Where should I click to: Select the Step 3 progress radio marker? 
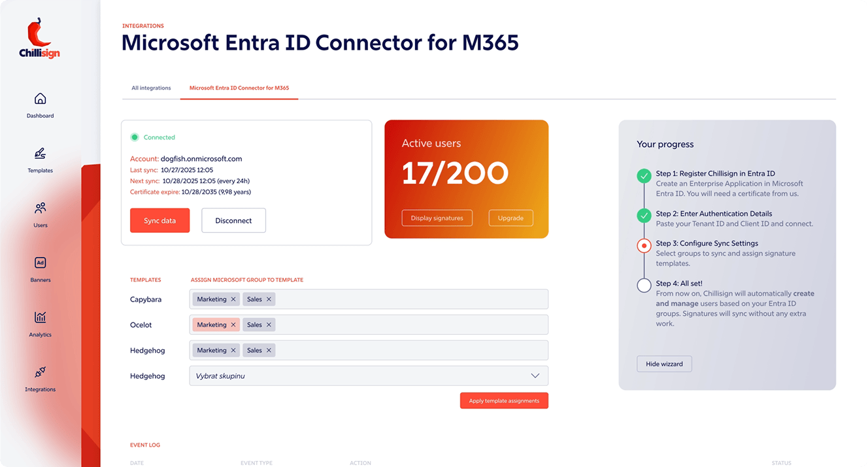point(644,246)
